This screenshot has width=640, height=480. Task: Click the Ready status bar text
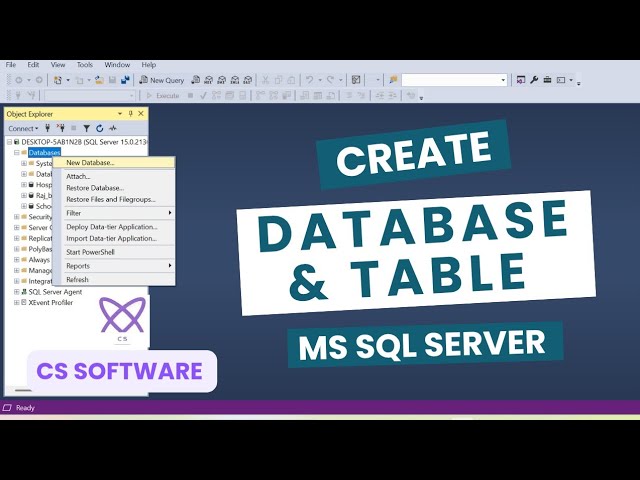pos(25,407)
